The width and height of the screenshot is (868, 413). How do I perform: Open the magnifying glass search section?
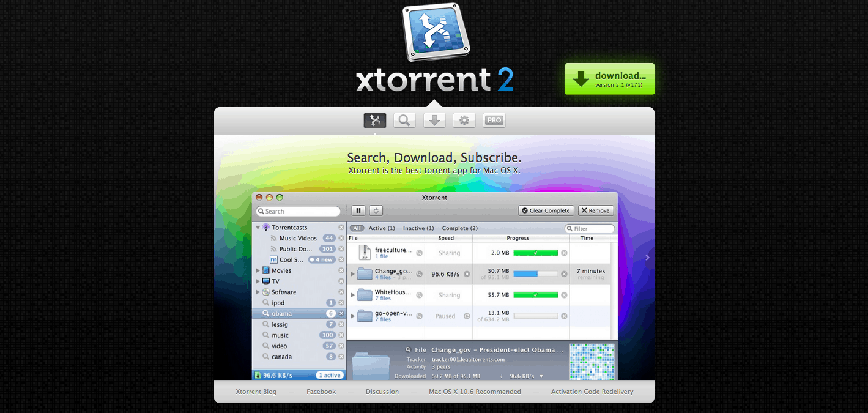[x=404, y=121]
